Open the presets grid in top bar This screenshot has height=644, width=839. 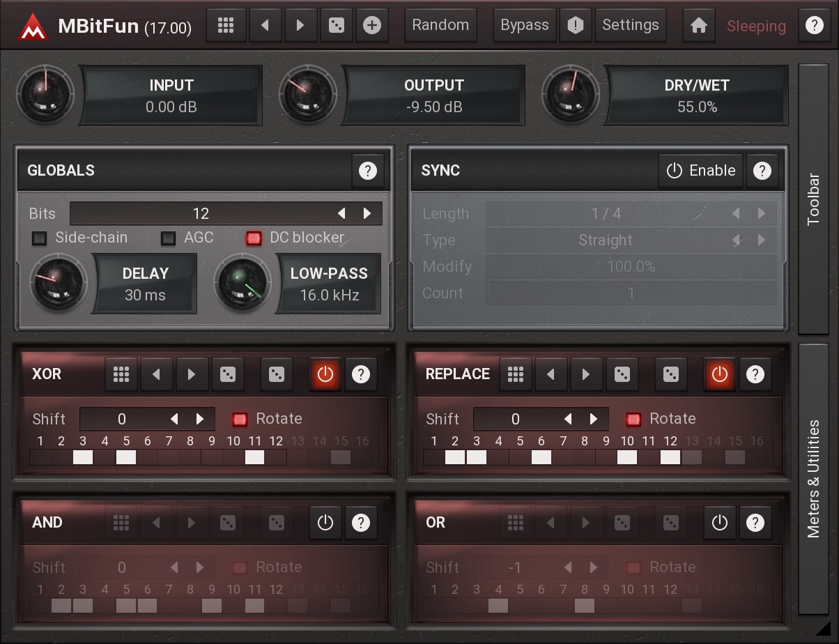(225, 26)
